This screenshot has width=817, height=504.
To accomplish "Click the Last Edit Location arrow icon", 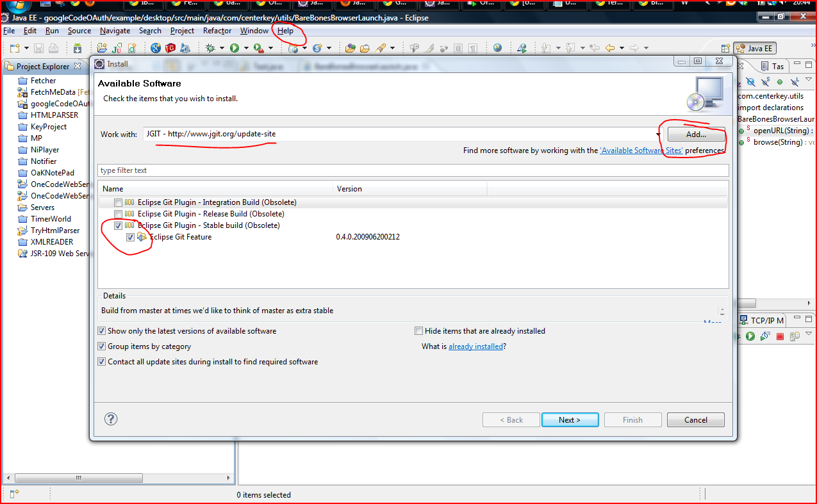I will click(x=595, y=48).
